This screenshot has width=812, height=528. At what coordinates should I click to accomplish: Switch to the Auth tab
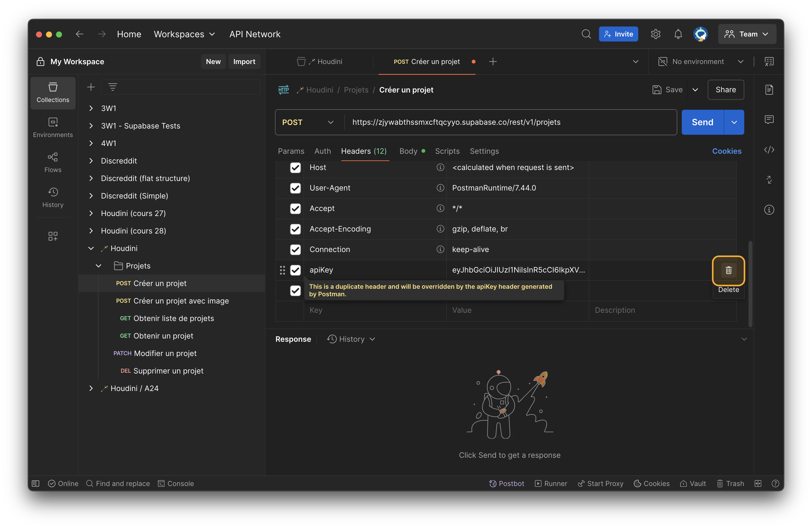click(x=322, y=151)
